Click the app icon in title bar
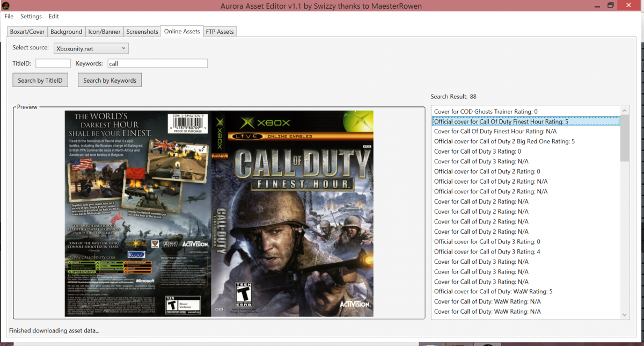 5,6
